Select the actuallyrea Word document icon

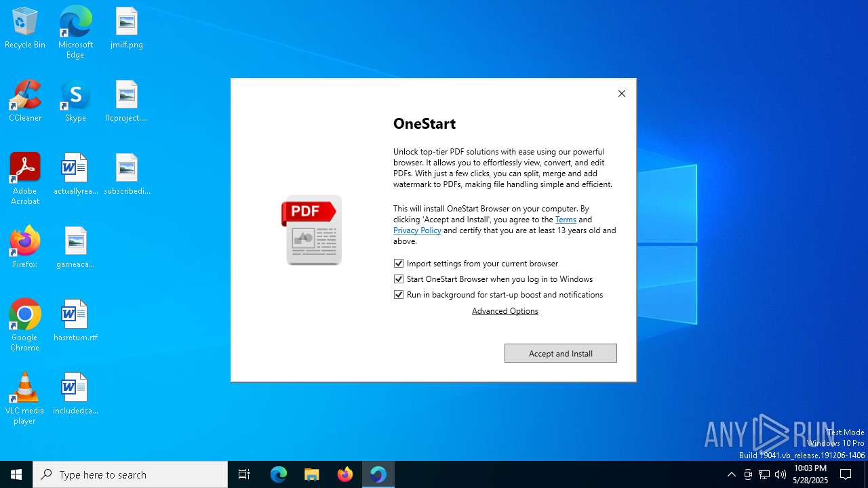(x=75, y=174)
